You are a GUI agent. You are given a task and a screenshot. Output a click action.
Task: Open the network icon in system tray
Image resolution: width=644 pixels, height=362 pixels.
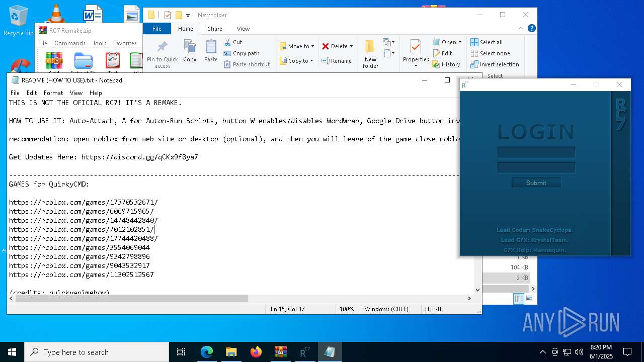(x=567, y=352)
